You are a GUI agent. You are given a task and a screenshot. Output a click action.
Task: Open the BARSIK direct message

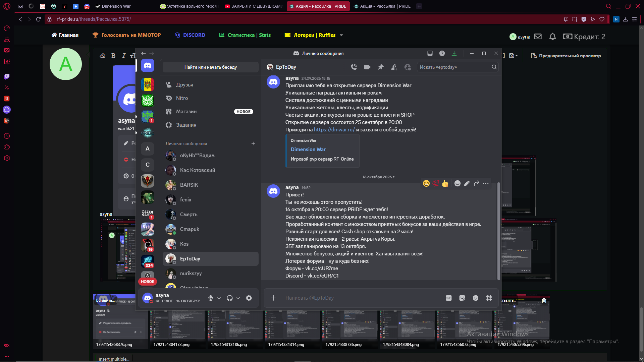pos(210,185)
